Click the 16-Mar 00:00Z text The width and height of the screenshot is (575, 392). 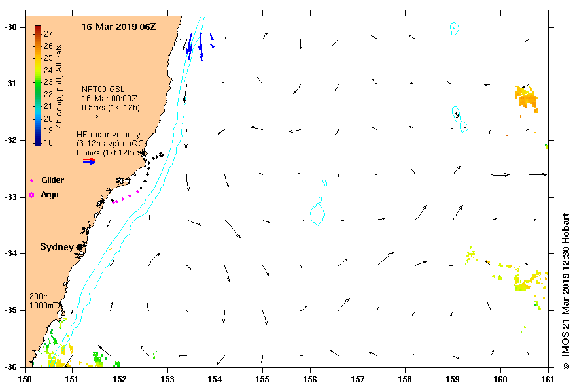[x=109, y=99]
